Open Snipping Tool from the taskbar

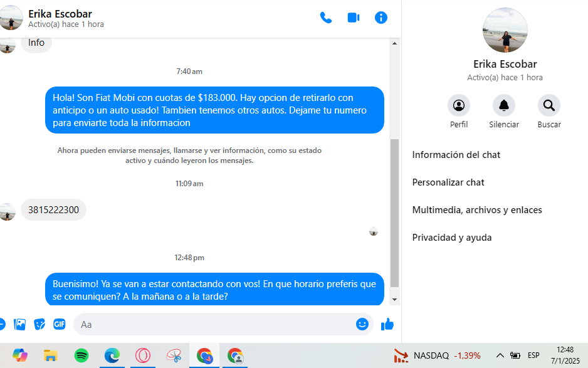[x=174, y=355]
